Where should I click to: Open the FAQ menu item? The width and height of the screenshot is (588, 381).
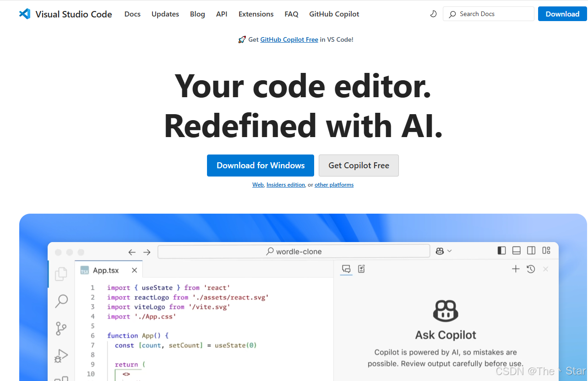[291, 14]
